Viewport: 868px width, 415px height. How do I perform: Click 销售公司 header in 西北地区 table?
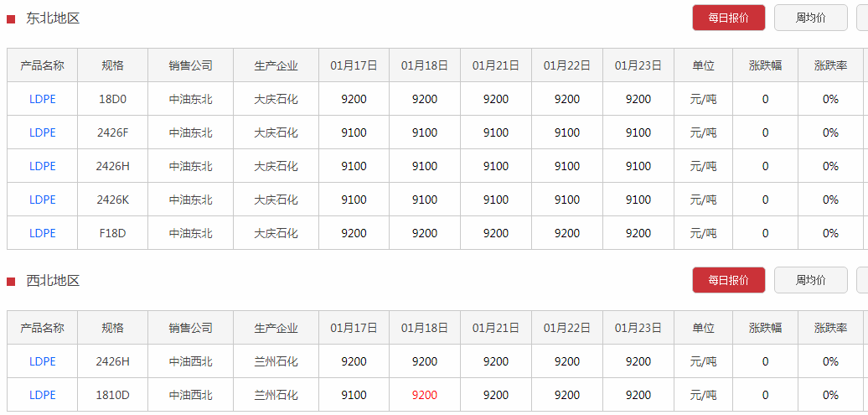pyautogui.click(x=190, y=328)
